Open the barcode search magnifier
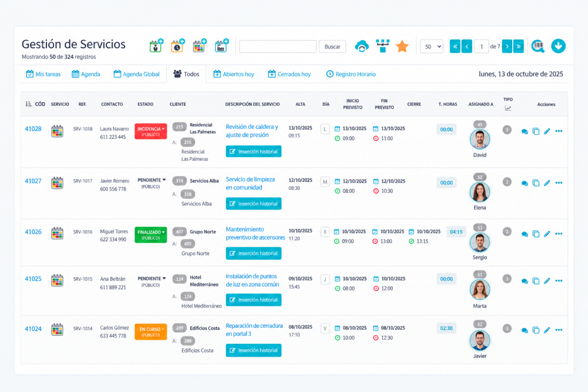 tap(538, 46)
